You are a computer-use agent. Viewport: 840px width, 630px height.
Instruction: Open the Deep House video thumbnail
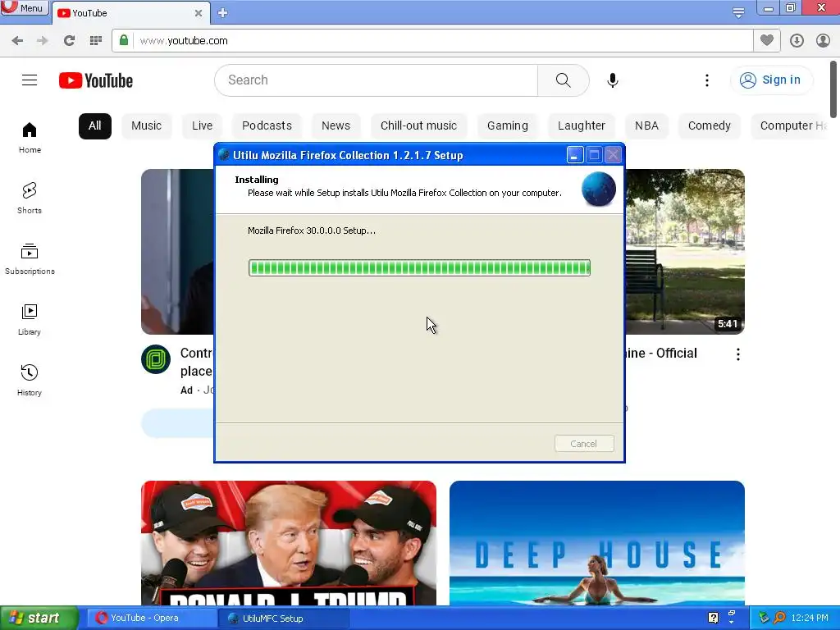(597, 543)
